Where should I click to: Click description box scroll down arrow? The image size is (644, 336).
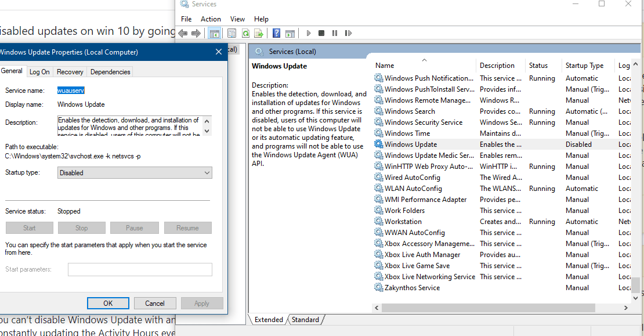coord(207,131)
